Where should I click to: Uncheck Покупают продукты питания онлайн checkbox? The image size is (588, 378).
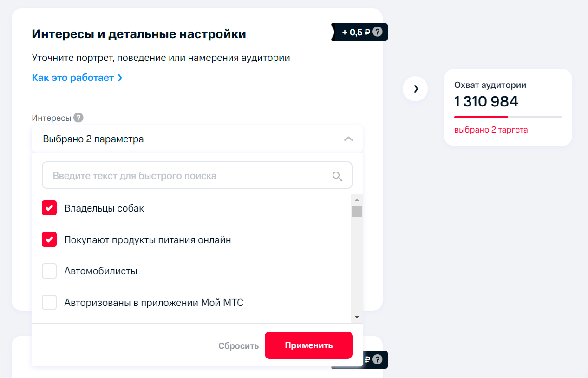pyautogui.click(x=49, y=240)
